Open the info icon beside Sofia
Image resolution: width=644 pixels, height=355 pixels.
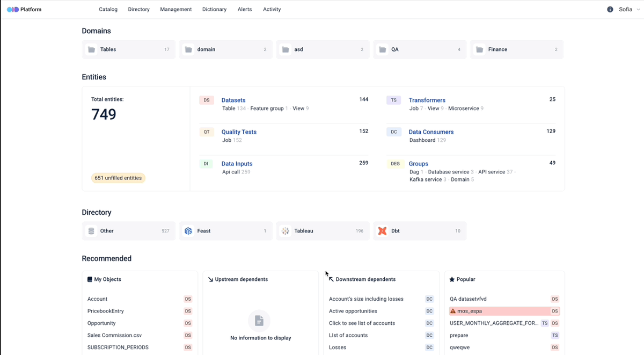610,9
